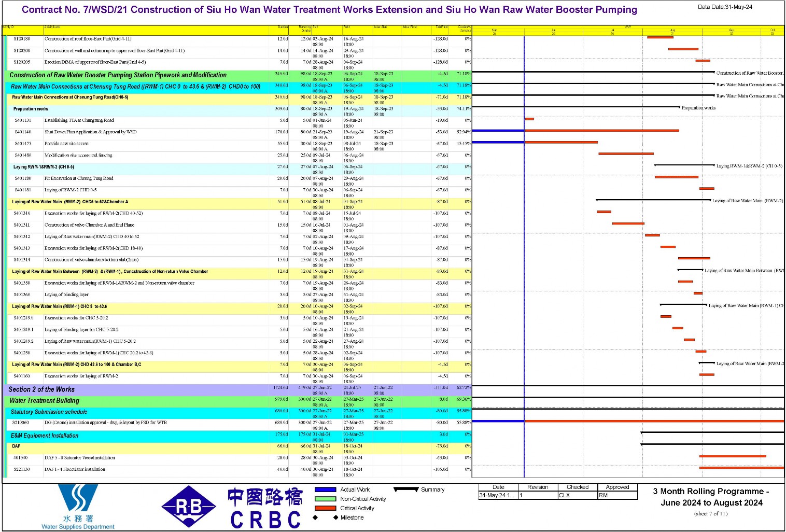The image size is (786, 532).
Task: Click activity ID S120205
Action: [x=22, y=62]
